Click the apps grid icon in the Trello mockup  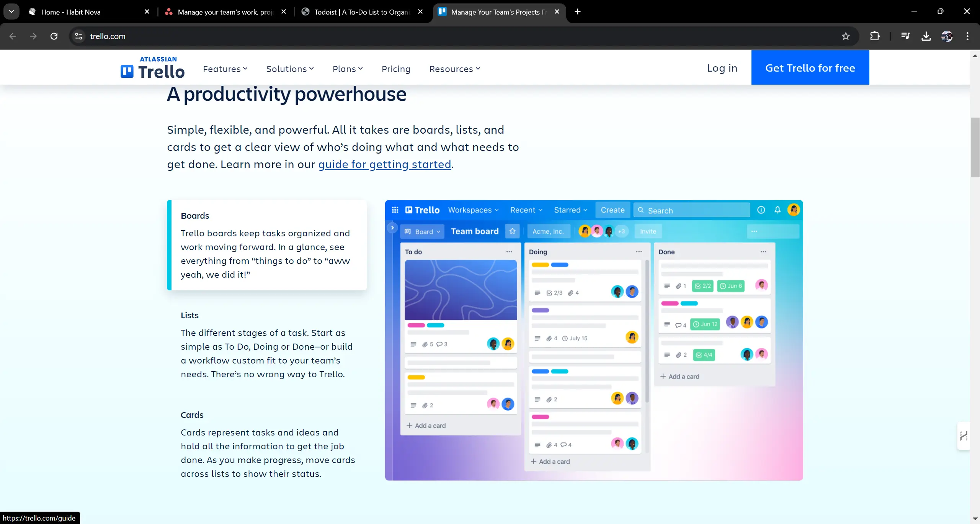coord(395,210)
